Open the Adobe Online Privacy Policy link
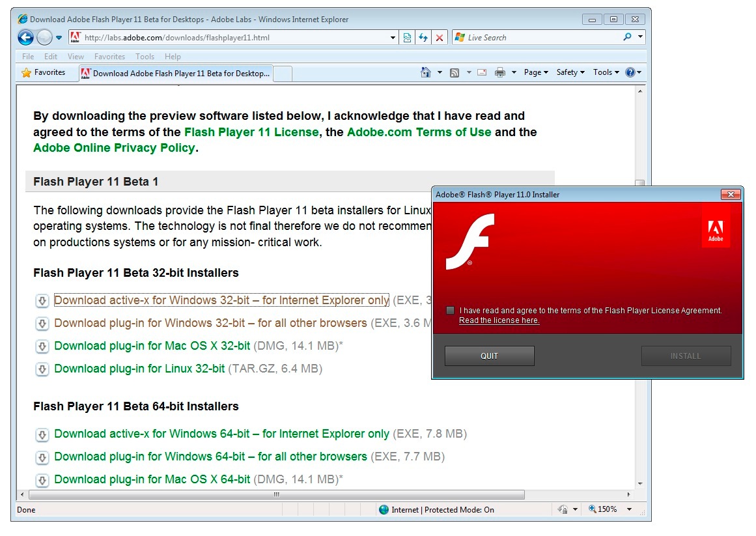 tap(114, 148)
